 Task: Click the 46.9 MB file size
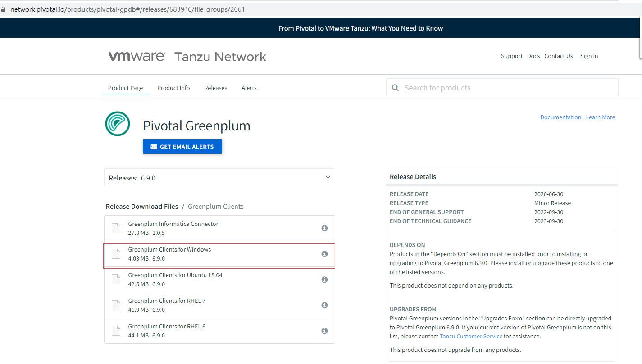(x=138, y=310)
